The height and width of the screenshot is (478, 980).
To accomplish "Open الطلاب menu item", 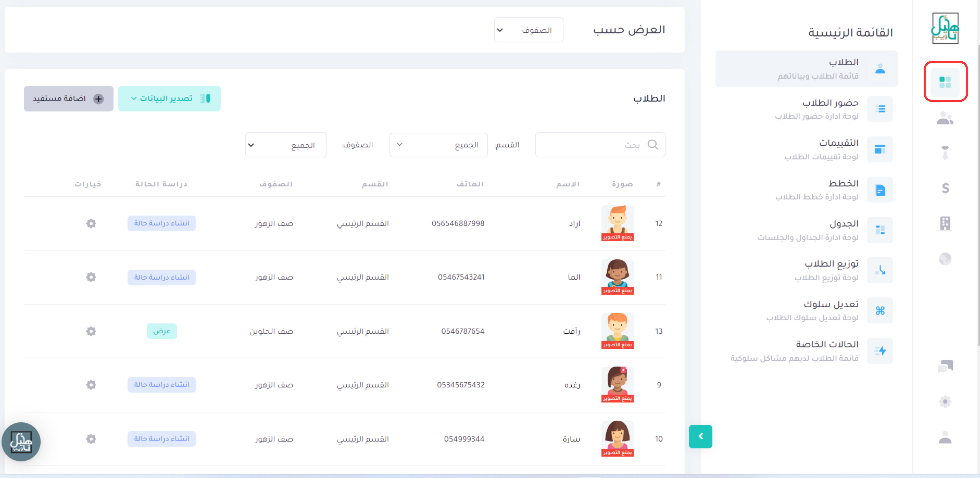I will click(x=806, y=69).
